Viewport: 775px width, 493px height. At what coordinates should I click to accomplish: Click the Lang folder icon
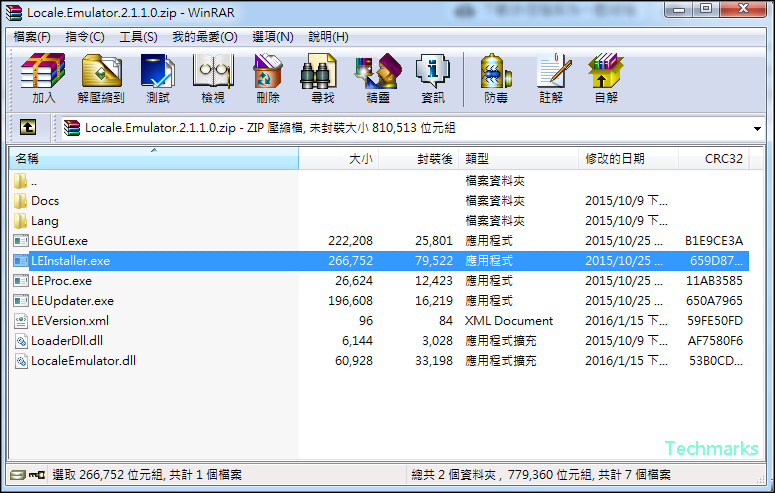[20, 221]
